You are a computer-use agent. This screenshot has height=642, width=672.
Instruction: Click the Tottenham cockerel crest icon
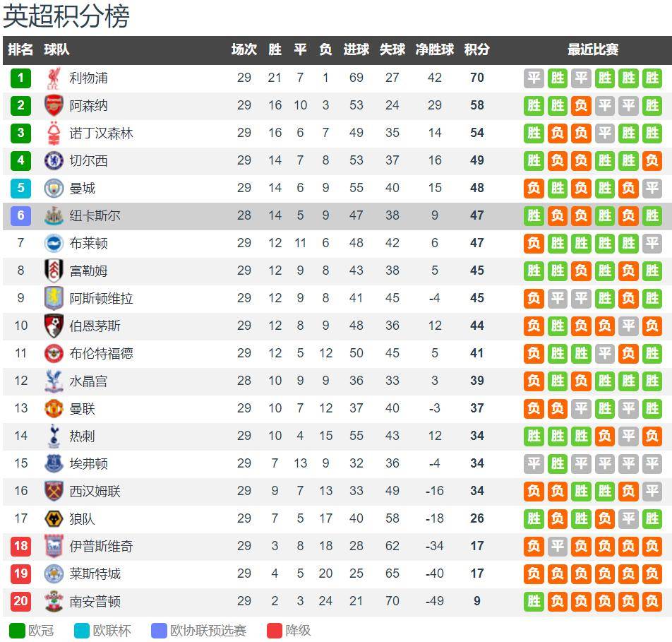point(54,436)
